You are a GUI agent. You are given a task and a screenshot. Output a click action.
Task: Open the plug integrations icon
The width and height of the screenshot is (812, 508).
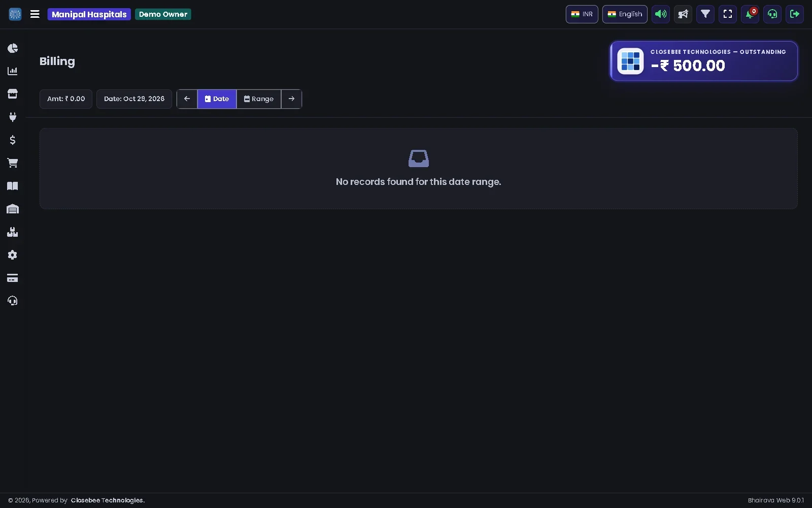click(13, 117)
